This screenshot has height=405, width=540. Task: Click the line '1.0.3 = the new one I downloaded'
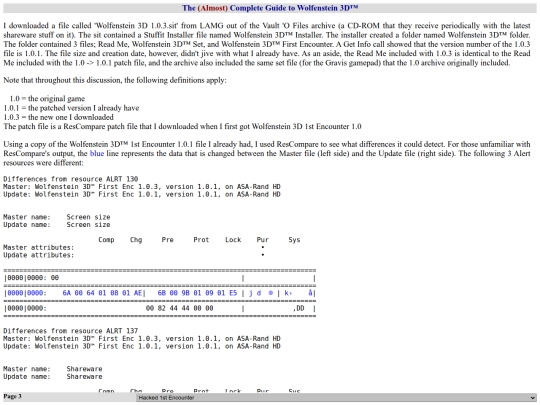point(59,117)
